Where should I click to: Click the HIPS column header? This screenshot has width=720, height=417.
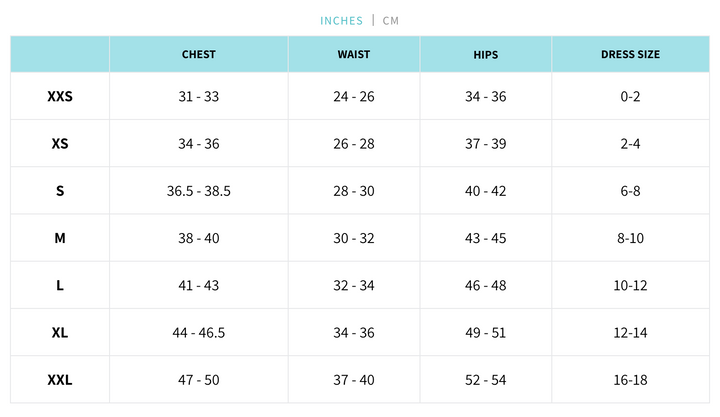(x=485, y=54)
